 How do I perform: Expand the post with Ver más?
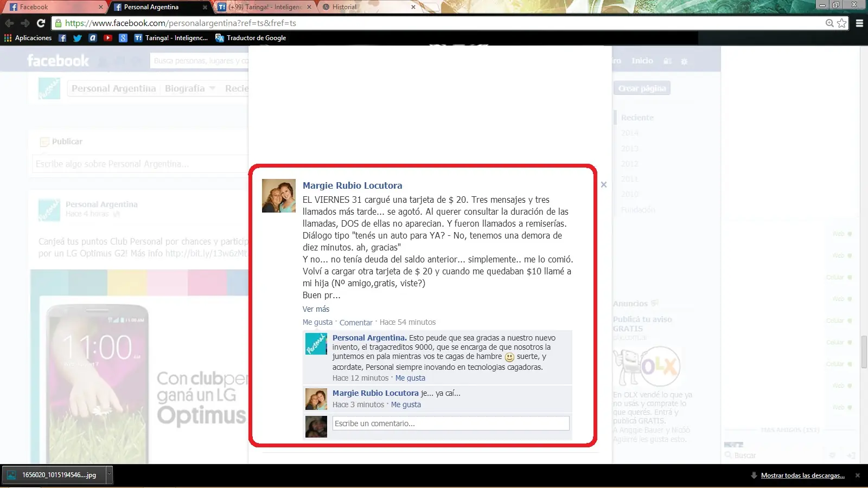[x=316, y=309]
